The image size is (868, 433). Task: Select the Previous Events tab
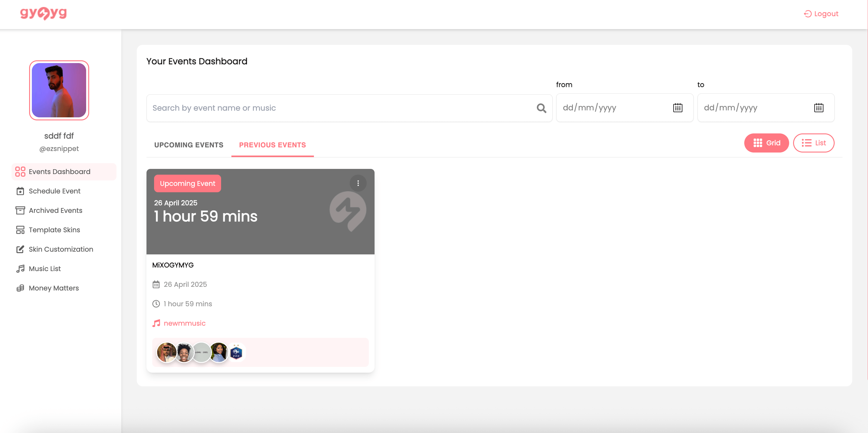[x=272, y=145]
